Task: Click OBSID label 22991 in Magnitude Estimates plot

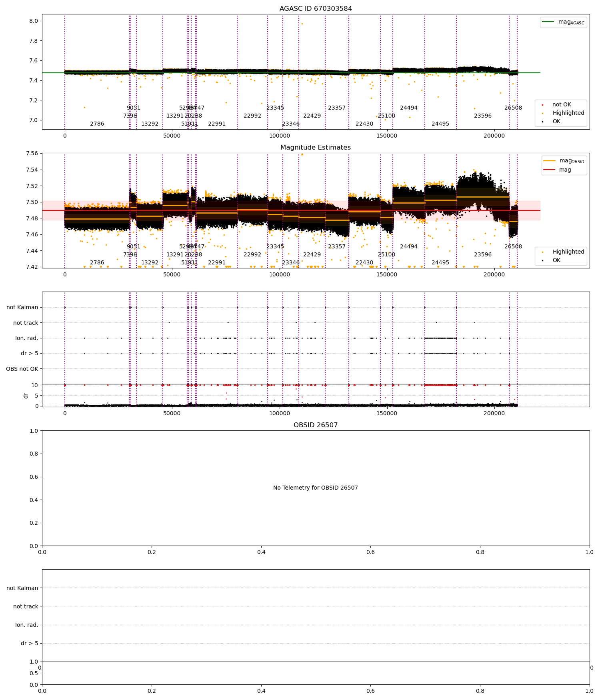Action: [217, 263]
